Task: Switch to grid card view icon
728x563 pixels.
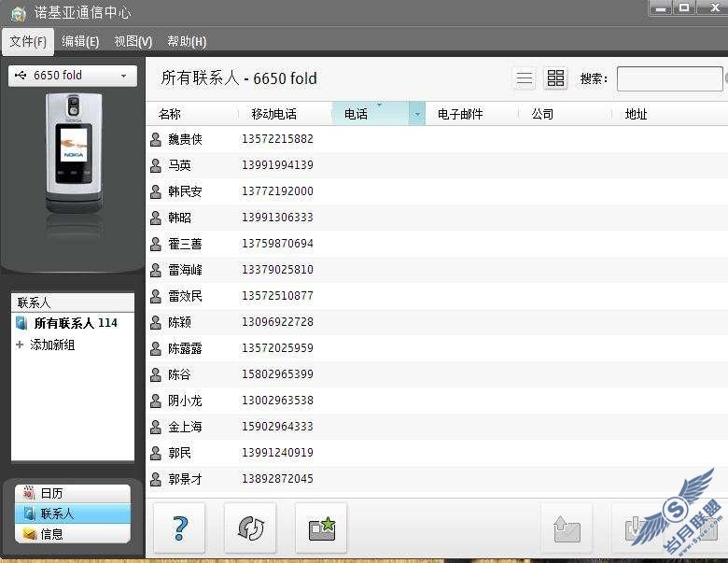Action: [555, 78]
